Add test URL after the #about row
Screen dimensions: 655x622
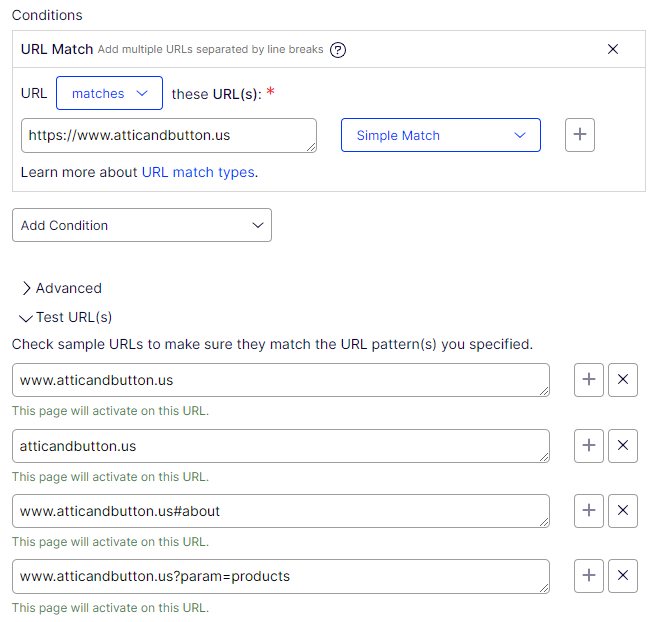tap(589, 511)
